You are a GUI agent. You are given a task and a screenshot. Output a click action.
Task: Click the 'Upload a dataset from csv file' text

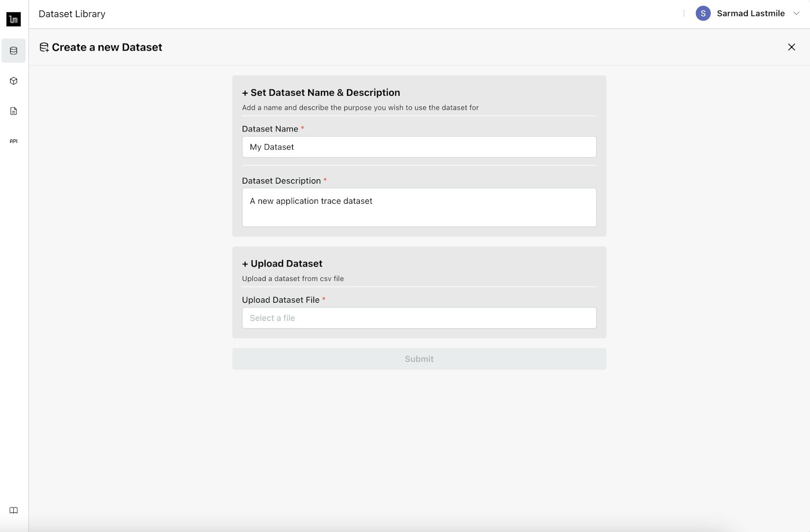[293, 279]
